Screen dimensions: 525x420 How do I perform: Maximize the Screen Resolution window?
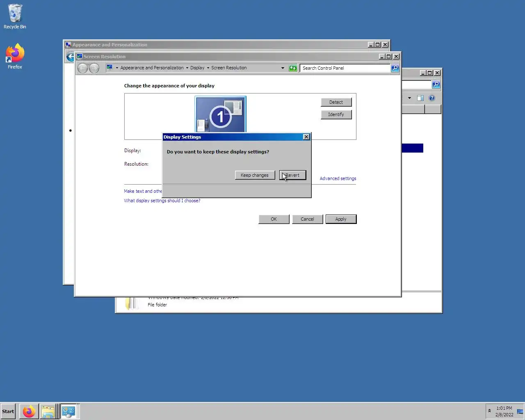click(389, 57)
